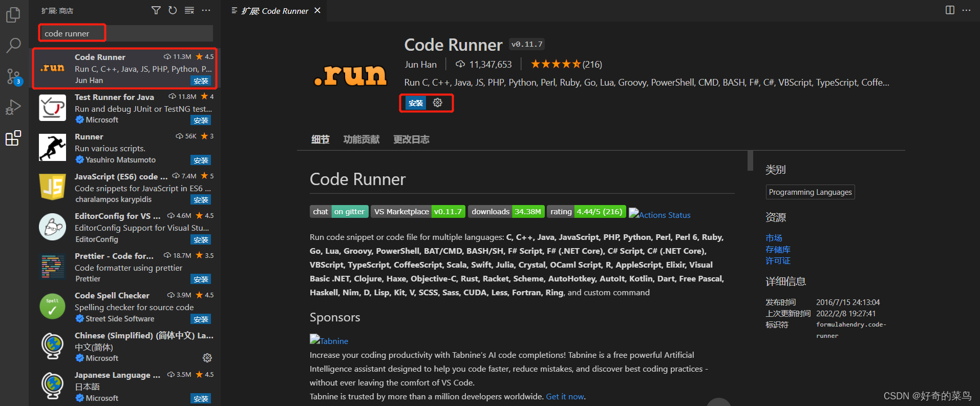
Task: Click the v0.11.7 version label in header
Action: click(526, 45)
